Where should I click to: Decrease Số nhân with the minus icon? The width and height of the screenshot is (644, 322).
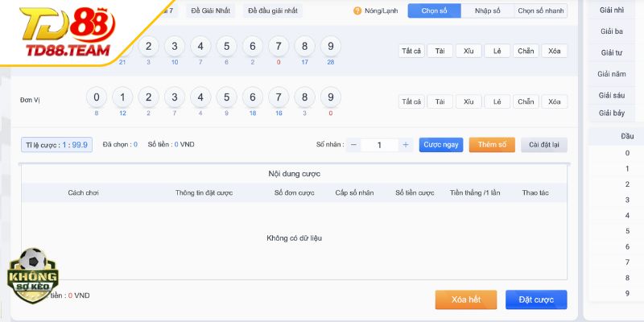(353, 145)
